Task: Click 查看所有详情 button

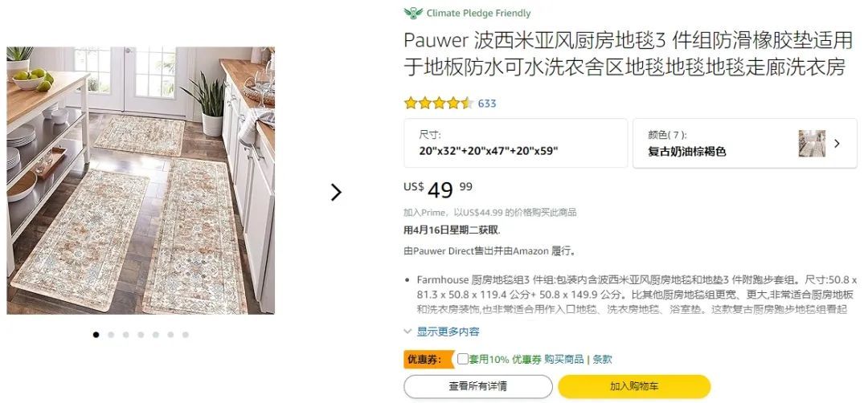Action: (x=478, y=386)
